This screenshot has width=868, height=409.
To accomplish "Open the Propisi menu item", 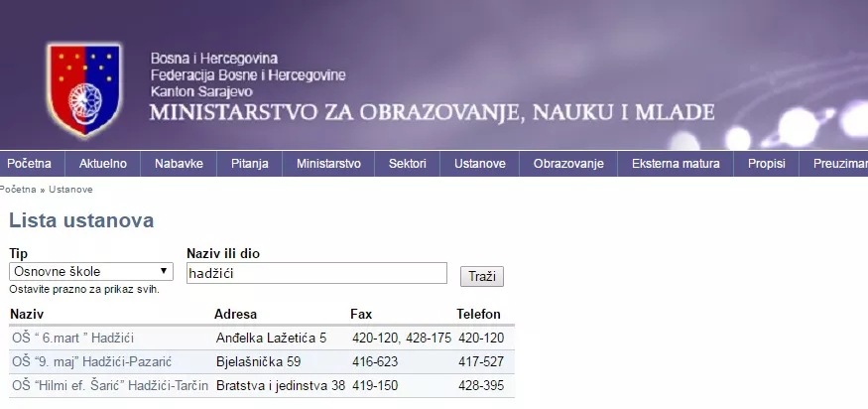I will coord(767,164).
